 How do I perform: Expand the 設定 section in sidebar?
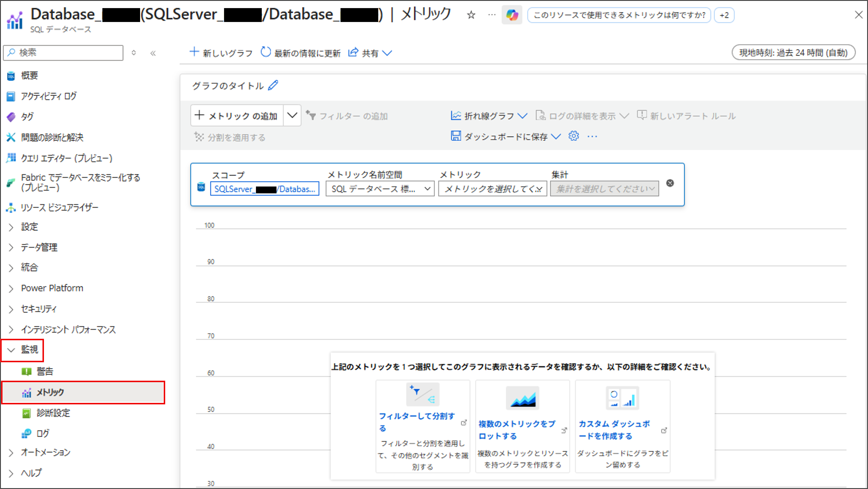pos(29,227)
